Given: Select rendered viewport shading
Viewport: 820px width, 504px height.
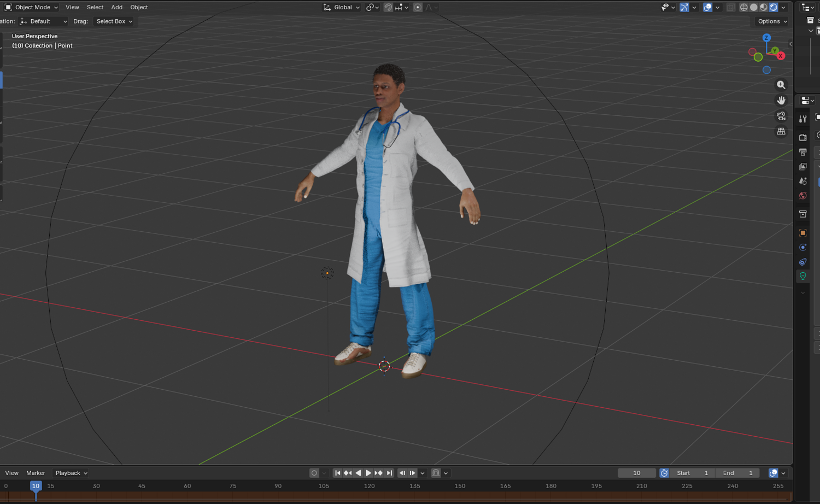Looking at the screenshot, I should pos(774,7).
